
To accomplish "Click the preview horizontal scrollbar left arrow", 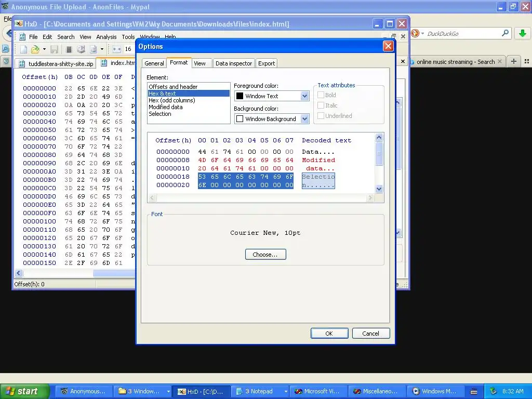I will 152,198.
